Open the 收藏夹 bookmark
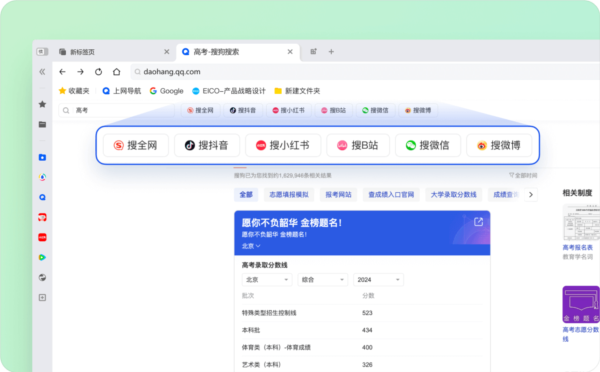This screenshot has height=372, width=600. click(74, 91)
